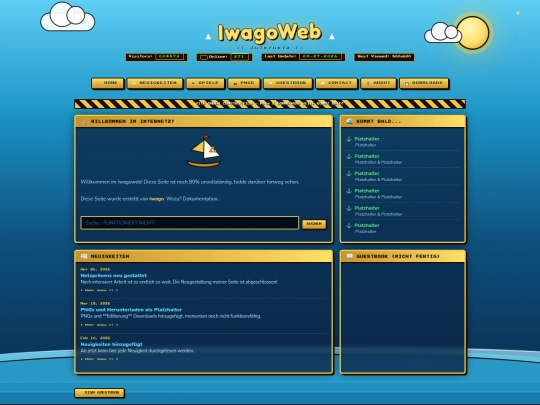Open the SPIELE nav button

pyautogui.click(x=205, y=83)
